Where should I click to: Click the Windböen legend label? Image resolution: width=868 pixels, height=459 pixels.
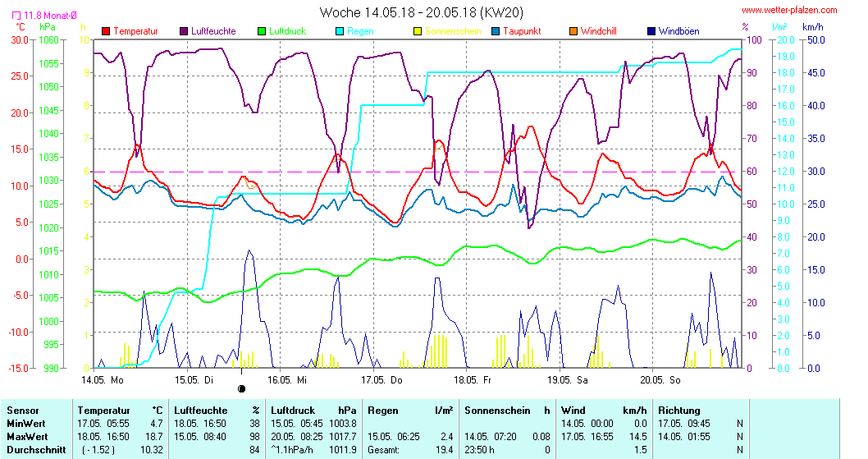(679, 31)
